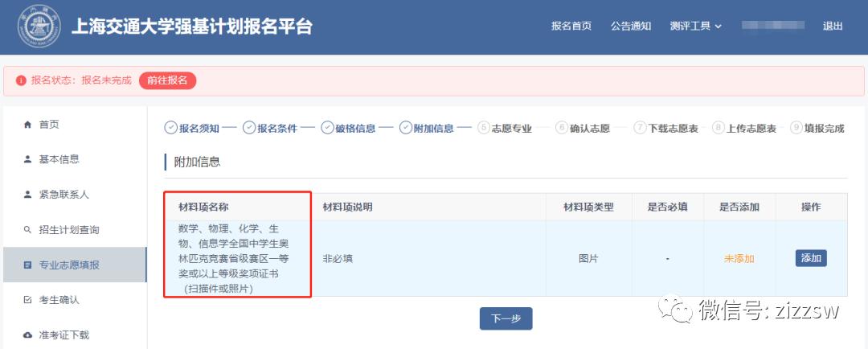Viewport: 868px width, 349px height.
Task: Click the 图片 type cell
Action: [x=588, y=258]
